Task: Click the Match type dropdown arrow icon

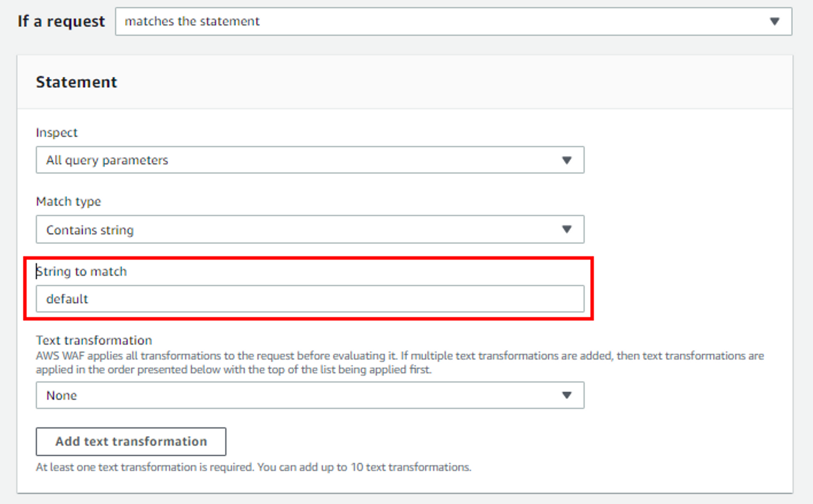Action: coord(567,229)
